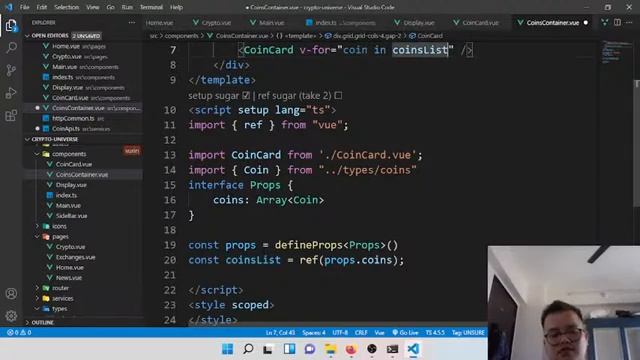Viewport: 640px width, 360px height.
Task: Open Firefox from the taskbar
Action: (x=351, y=349)
